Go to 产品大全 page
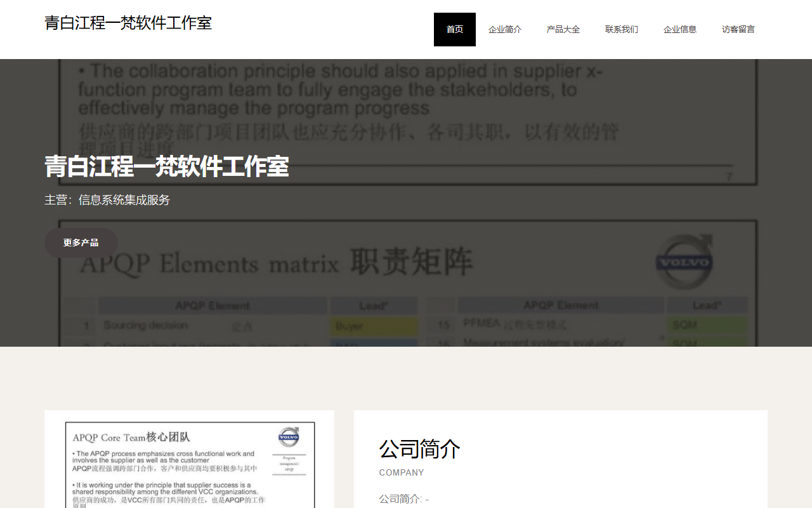The image size is (812, 508). click(563, 29)
